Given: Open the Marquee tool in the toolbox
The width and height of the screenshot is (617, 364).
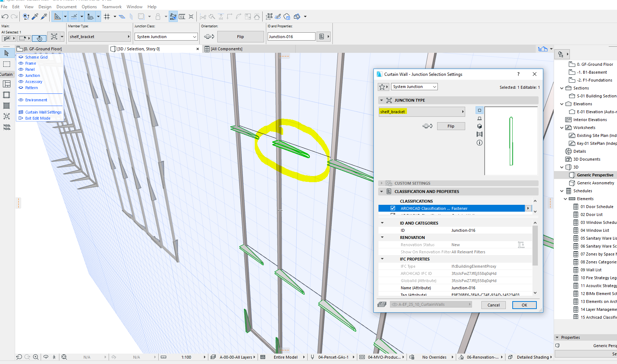Looking at the screenshot, I should click(6, 64).
